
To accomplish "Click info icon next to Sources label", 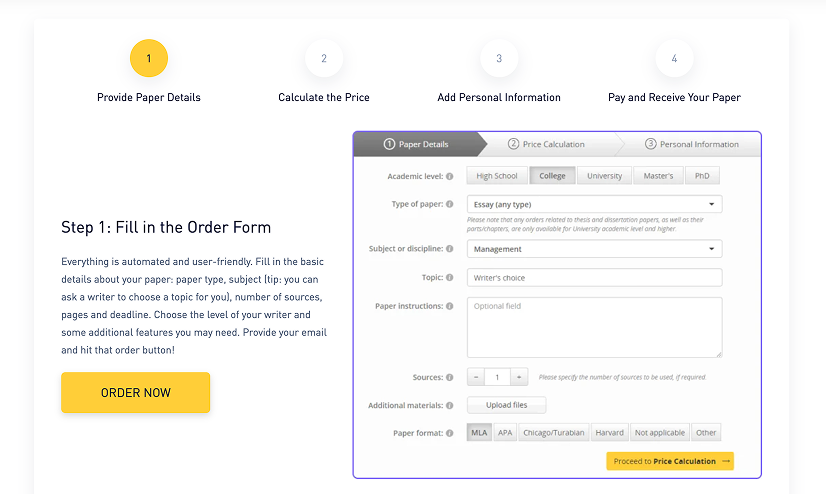I will pyautogui.click(x=450, y=377).
